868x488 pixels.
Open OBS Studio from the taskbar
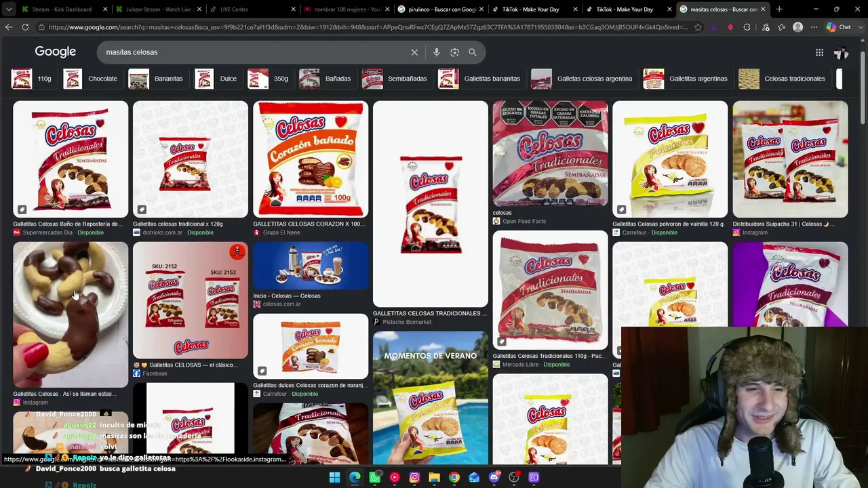pos(514,477)
